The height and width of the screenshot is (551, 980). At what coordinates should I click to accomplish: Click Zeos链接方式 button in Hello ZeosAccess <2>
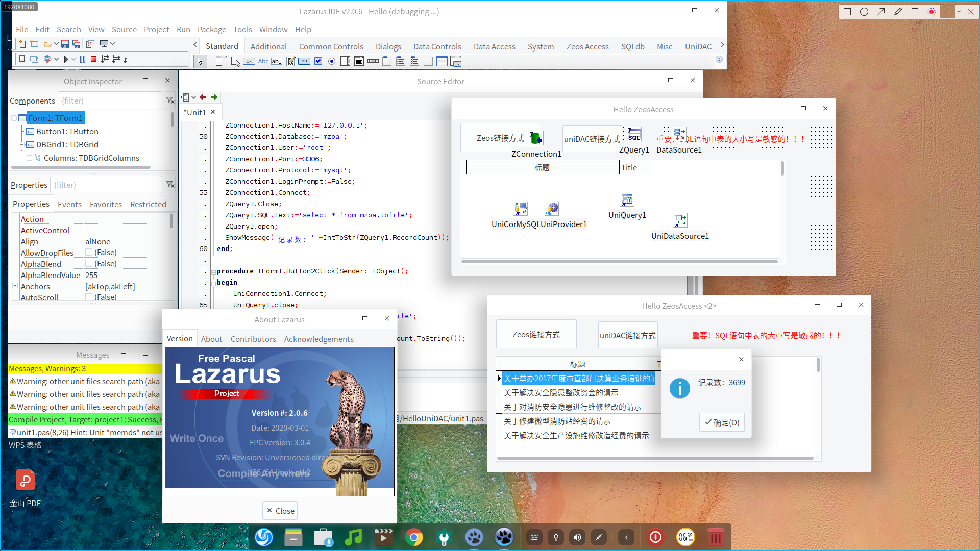536,334
